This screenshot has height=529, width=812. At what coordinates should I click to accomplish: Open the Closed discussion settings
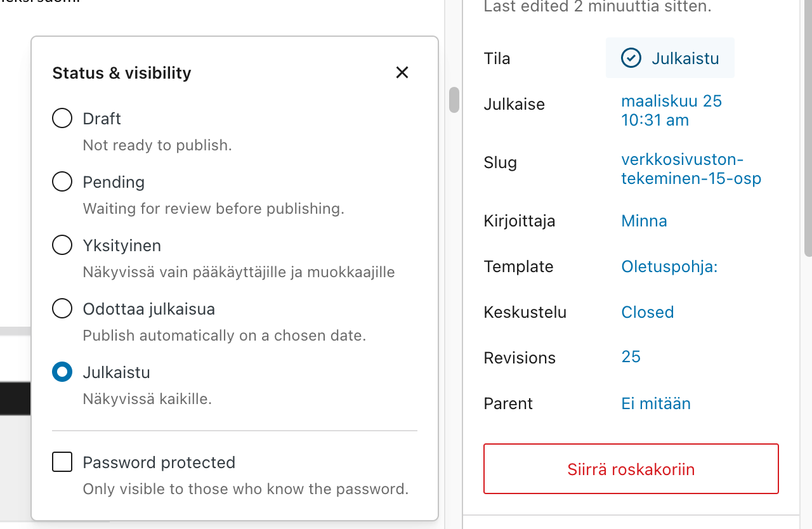point(647,312)
